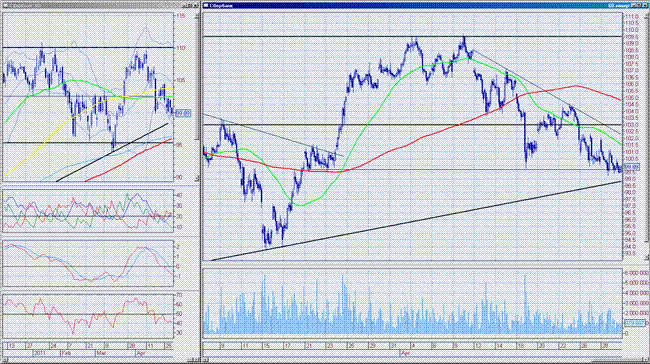The image size is (650, 364).
Task: Click the main chart's restore window button
Action: tap(639, 5)
